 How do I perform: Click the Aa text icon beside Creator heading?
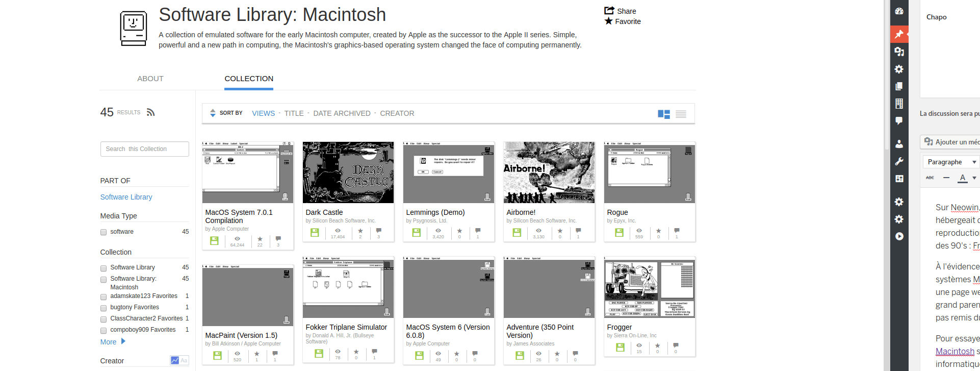pos(184,360)
